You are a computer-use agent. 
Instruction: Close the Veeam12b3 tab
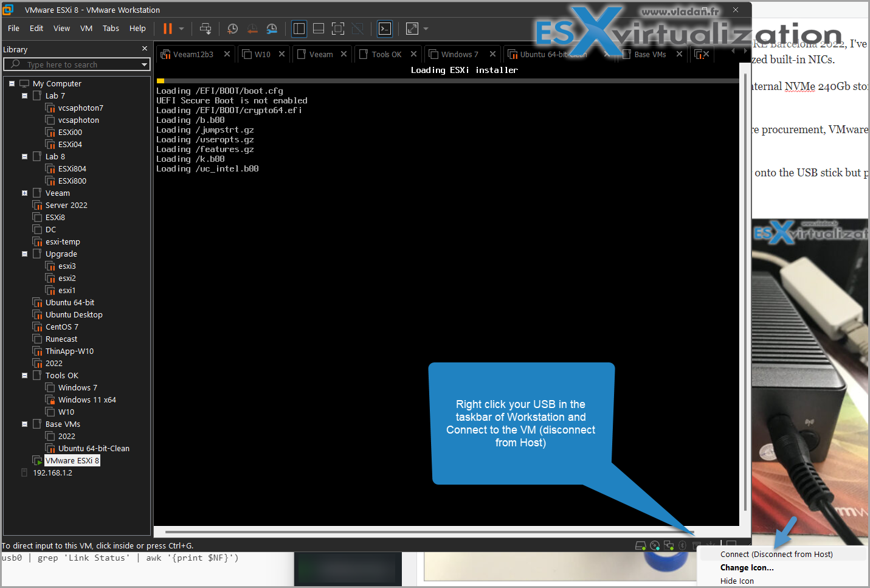pyautogui.click(x=227, y=54)
